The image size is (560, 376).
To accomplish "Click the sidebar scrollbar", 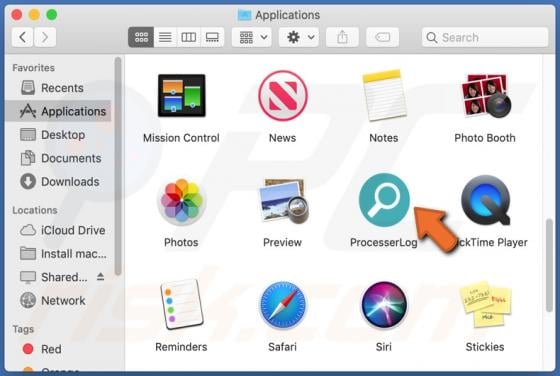I will coord(118,166).
